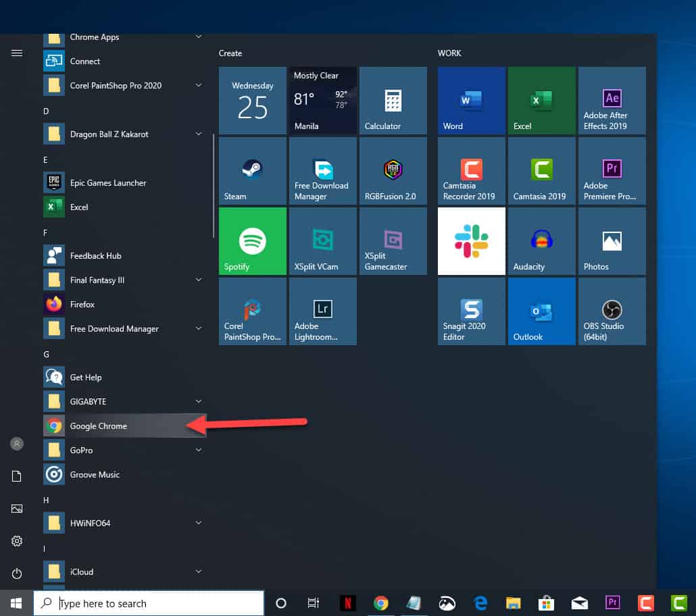Launch Google Chrome from the app list

tap(124, 426)
